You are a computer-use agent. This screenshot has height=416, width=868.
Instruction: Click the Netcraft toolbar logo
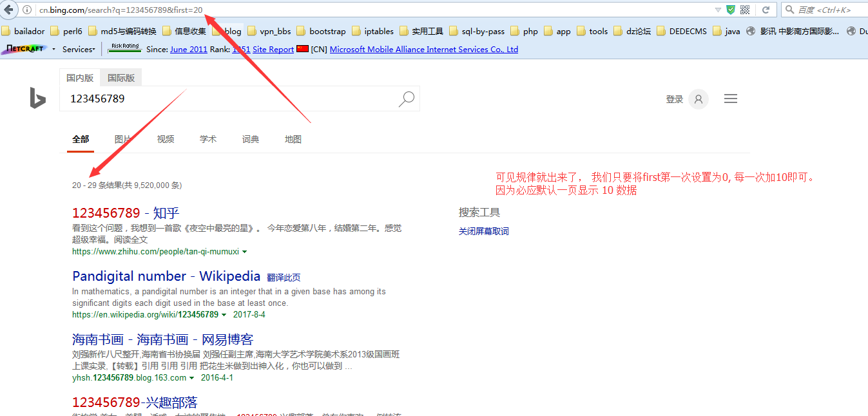pyautogui.click(x=24, y=49)
